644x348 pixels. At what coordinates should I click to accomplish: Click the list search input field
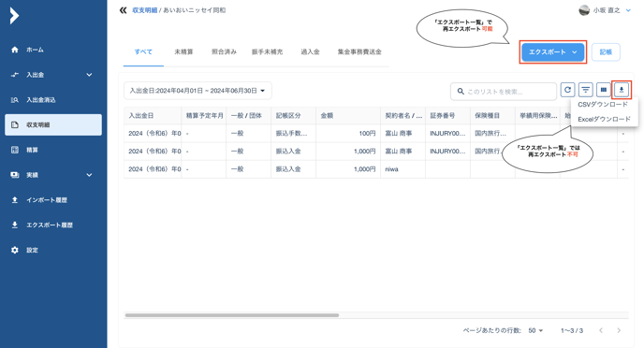point(504,91)
